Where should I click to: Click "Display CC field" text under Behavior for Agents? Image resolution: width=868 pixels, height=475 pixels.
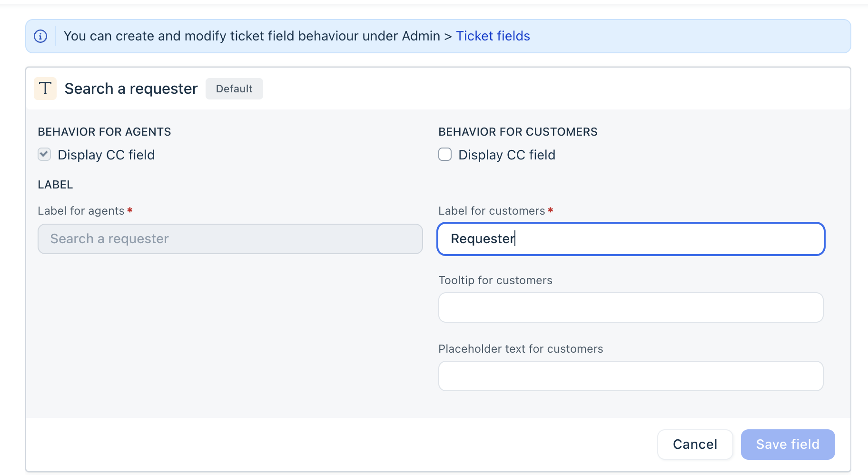tap(106, 155)
